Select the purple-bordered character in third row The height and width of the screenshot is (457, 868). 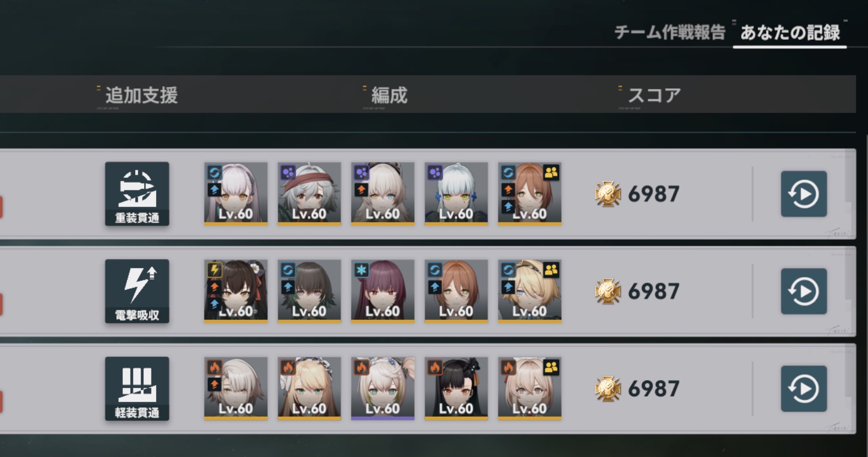coord(382,389)
